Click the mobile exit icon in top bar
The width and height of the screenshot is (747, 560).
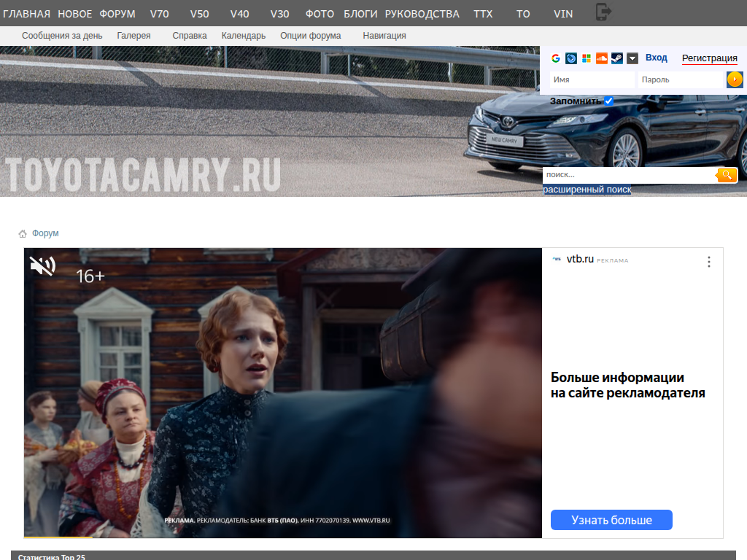click(603, 12)
